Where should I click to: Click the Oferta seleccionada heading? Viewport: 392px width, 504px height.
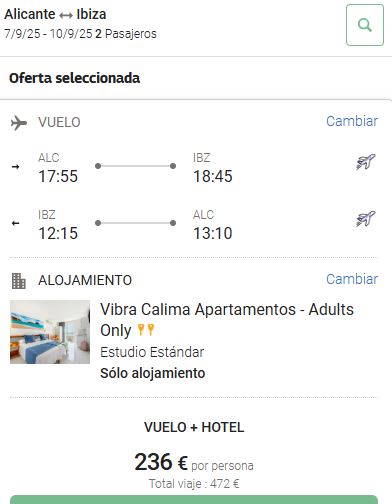point(75,78)
